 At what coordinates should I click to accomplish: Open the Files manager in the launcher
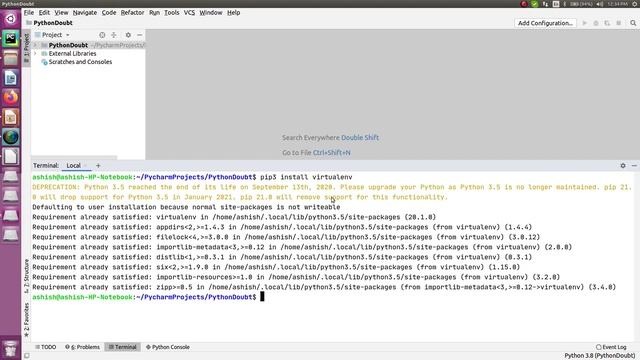(11, 58)
